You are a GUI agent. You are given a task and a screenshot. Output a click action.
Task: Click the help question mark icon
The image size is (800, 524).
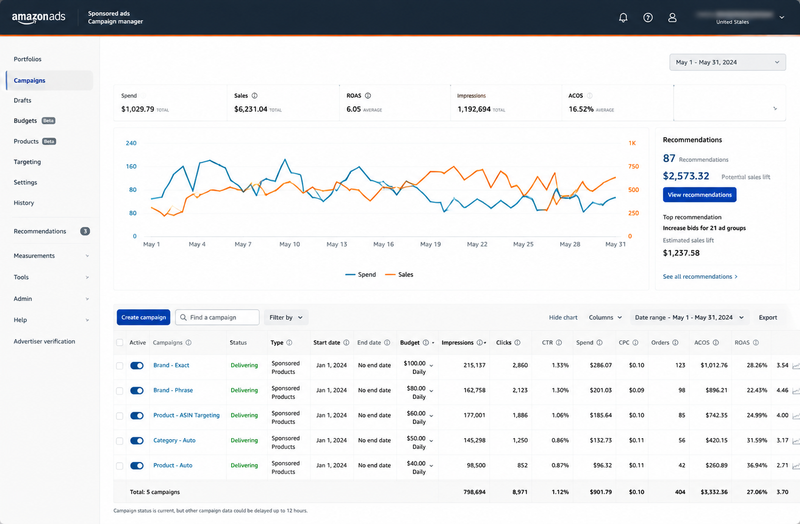click(648, 18)
